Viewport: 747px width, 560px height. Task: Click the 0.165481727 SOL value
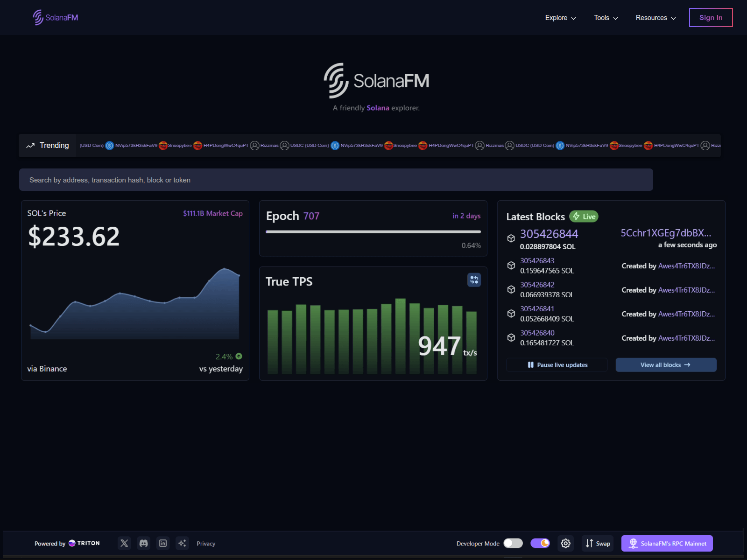click(547, 343)
